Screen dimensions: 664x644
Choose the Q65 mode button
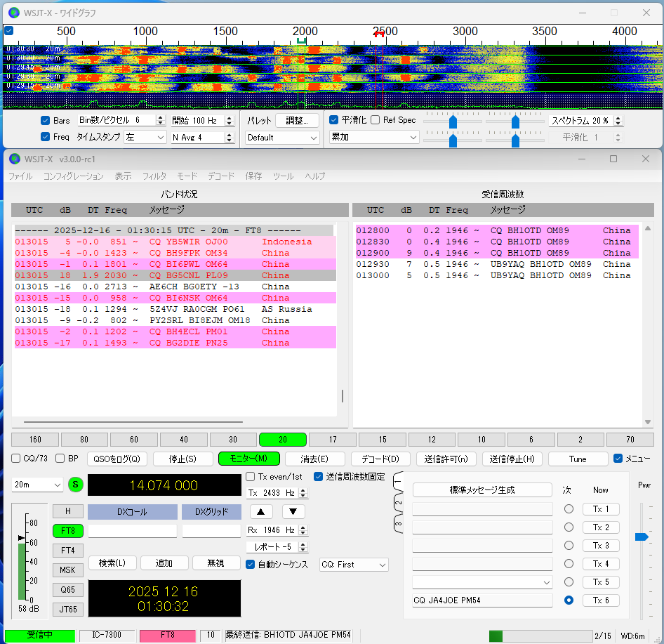[x=68, y=590]
